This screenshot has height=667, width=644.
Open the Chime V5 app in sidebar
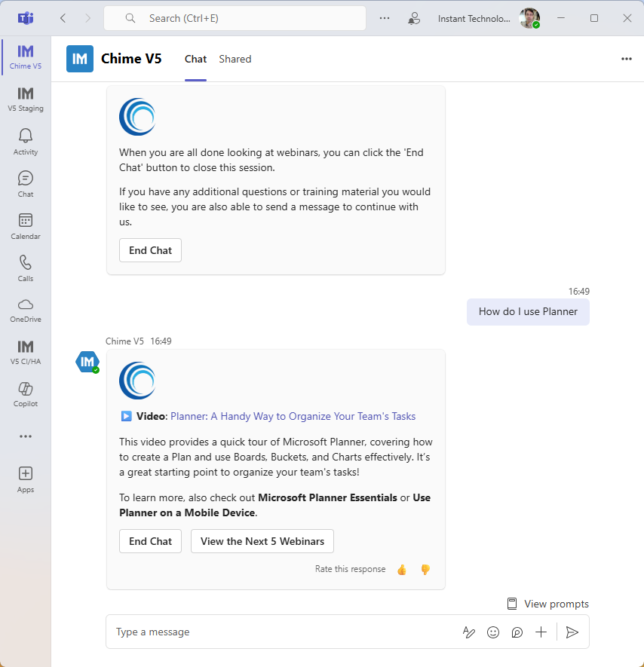pyautogui.click(x=26, y=57)
